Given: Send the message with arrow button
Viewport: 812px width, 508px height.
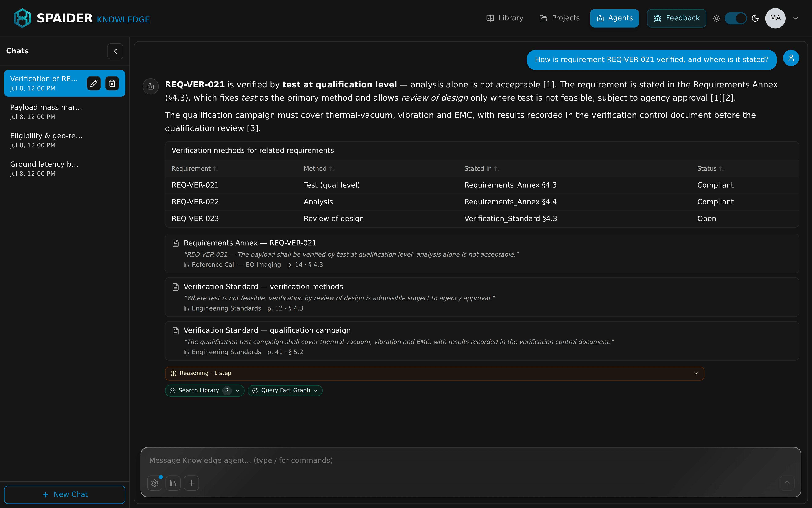Looking at the screenshot, I should tap(787, 483).
